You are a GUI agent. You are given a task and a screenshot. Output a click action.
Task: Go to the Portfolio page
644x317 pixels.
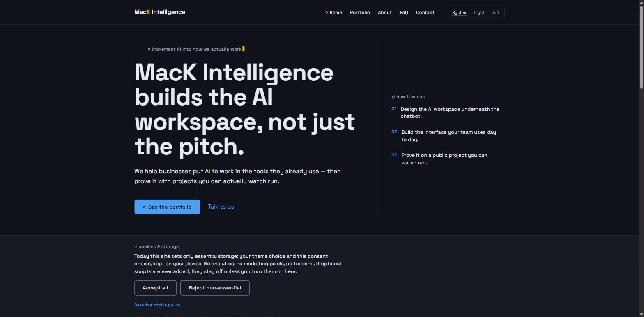[x=360, y=12]
